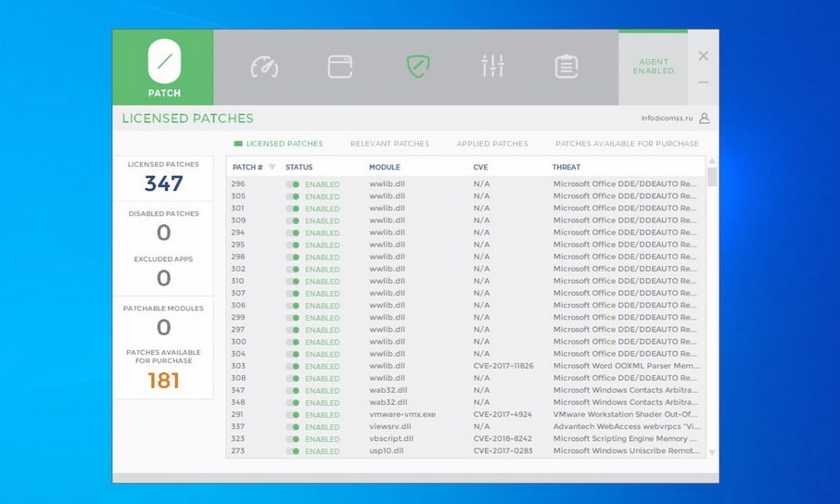Viewport: 840px width, 504px height.
Task: Click the STATUS column header
Action: point(299,167)
